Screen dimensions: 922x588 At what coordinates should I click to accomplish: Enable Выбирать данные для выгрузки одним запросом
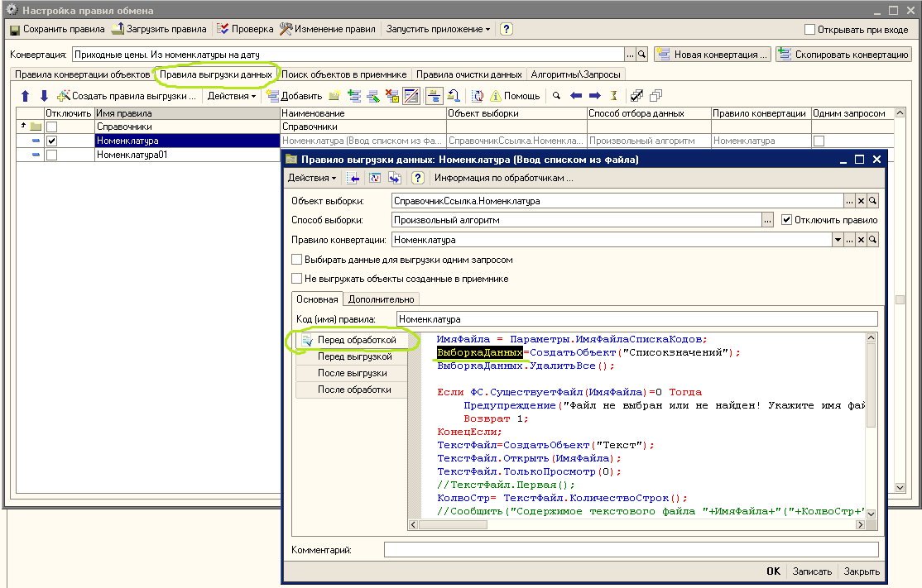[297, 260]
